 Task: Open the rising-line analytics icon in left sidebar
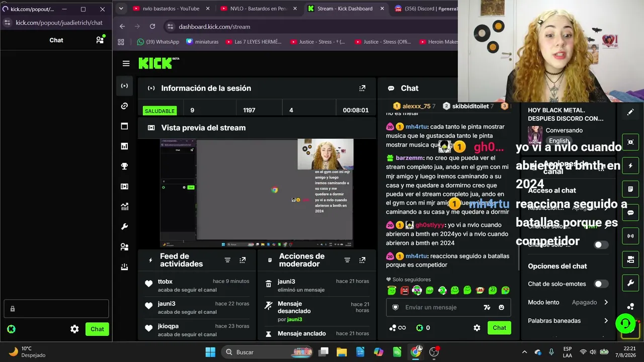(x=124, y=207)
